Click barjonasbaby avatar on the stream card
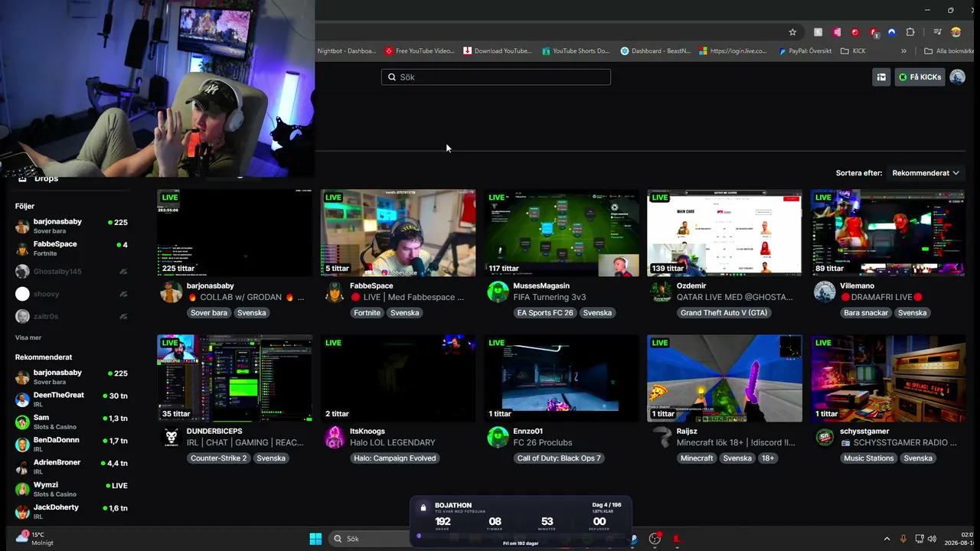The image size is (980, 551). pos(171,292)
